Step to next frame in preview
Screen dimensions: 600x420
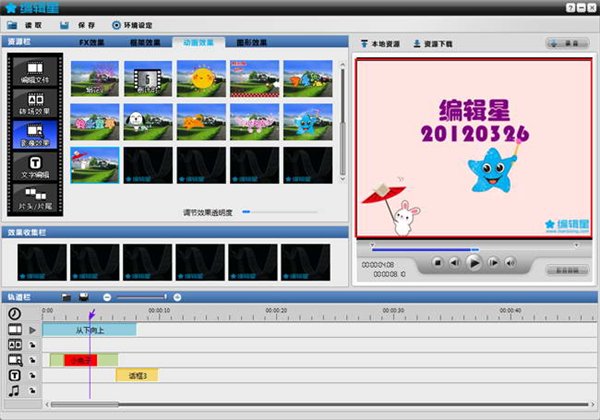point(493,262)
